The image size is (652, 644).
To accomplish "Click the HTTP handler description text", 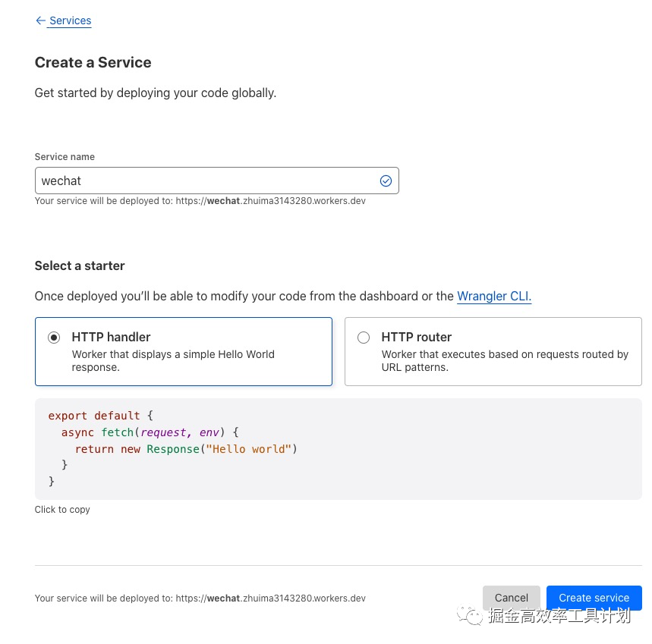I will click(173, 361).
